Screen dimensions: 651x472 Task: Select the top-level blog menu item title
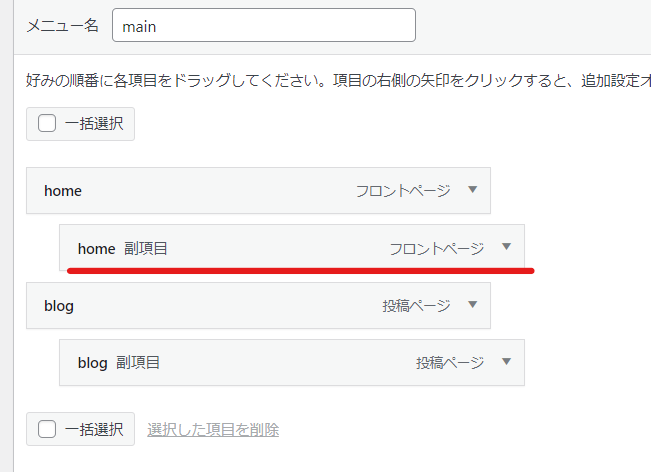coord(59,305)
